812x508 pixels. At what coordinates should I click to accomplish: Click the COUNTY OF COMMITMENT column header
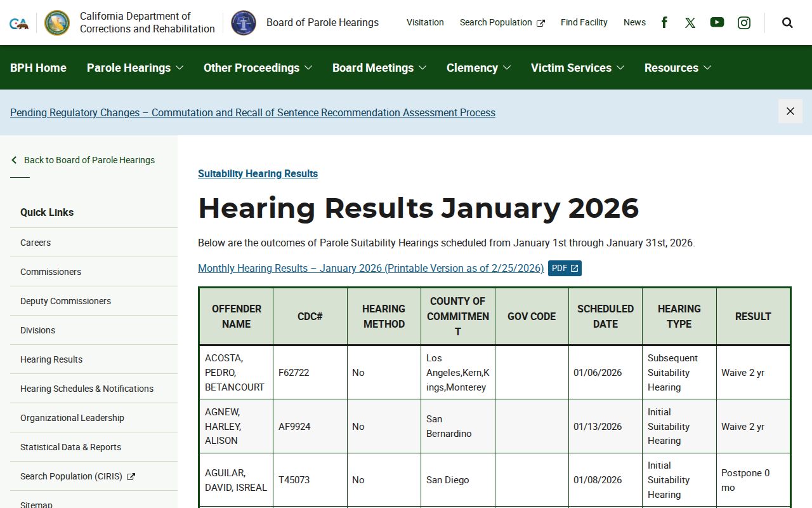click(458, 316)
